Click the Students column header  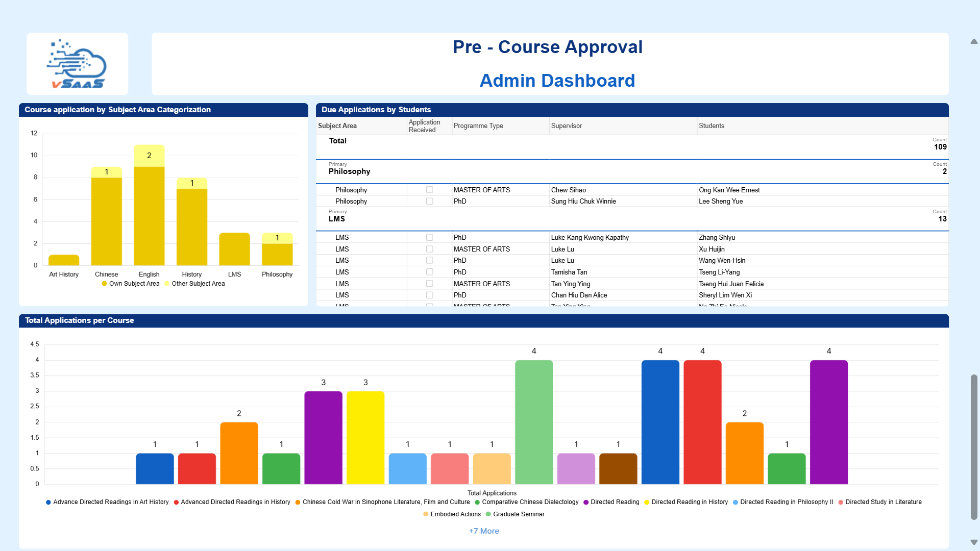coord(711,126)
